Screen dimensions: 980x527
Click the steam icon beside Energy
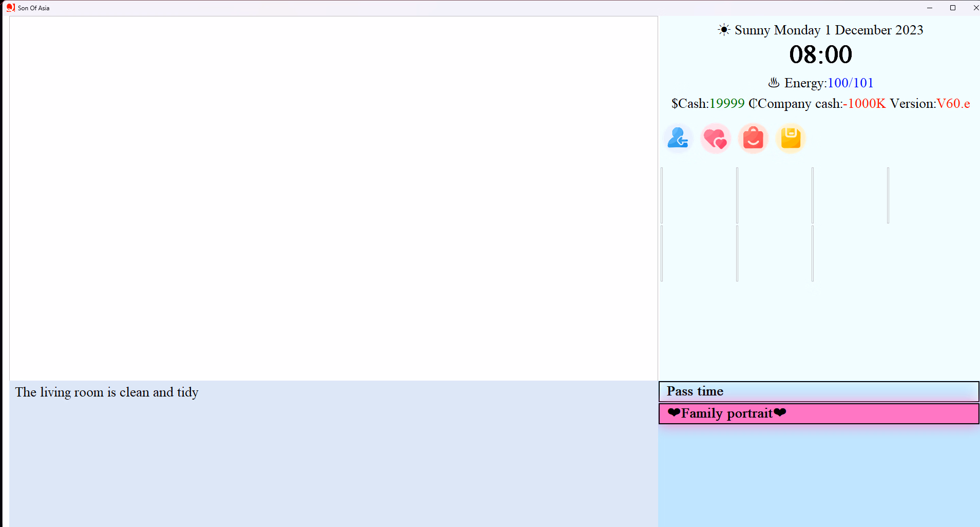774,83
